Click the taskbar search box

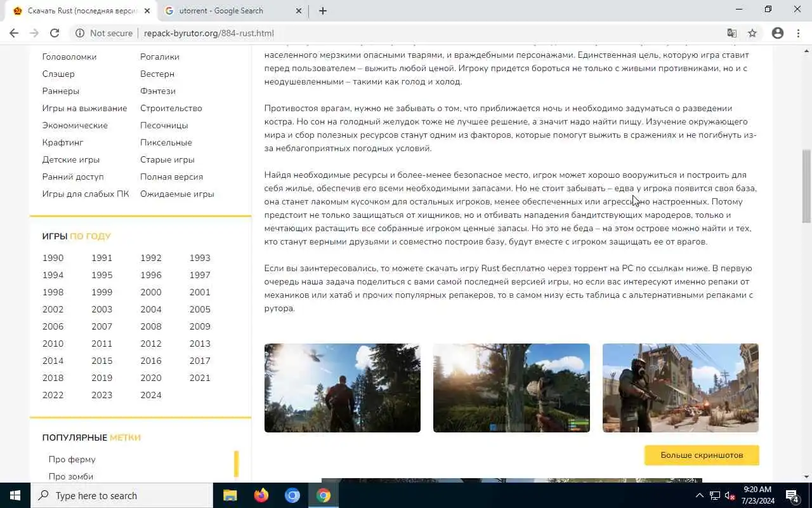(x=122, y=495)
